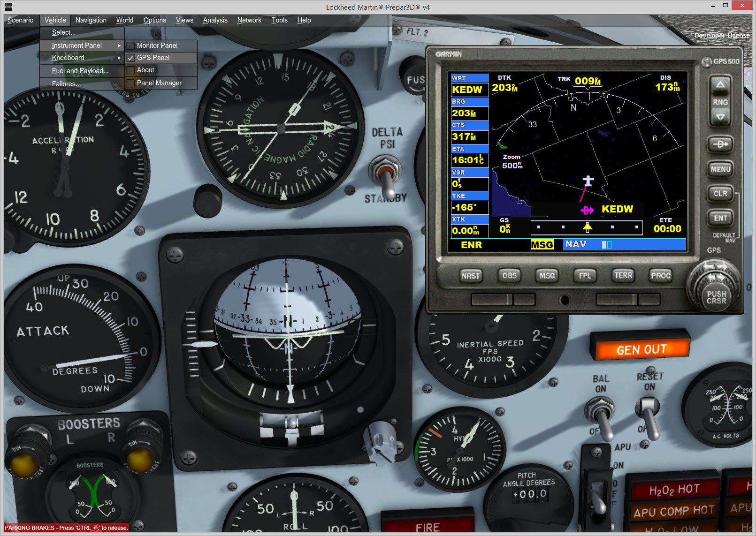This screenshot has width=756, height=536.
Task: Uncheck the GPS Panel option
Action: (130, 58)
